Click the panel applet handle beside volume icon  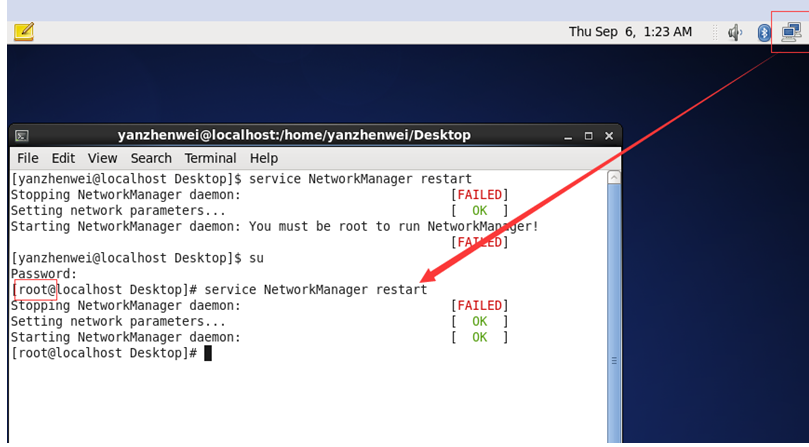point(715,33)
